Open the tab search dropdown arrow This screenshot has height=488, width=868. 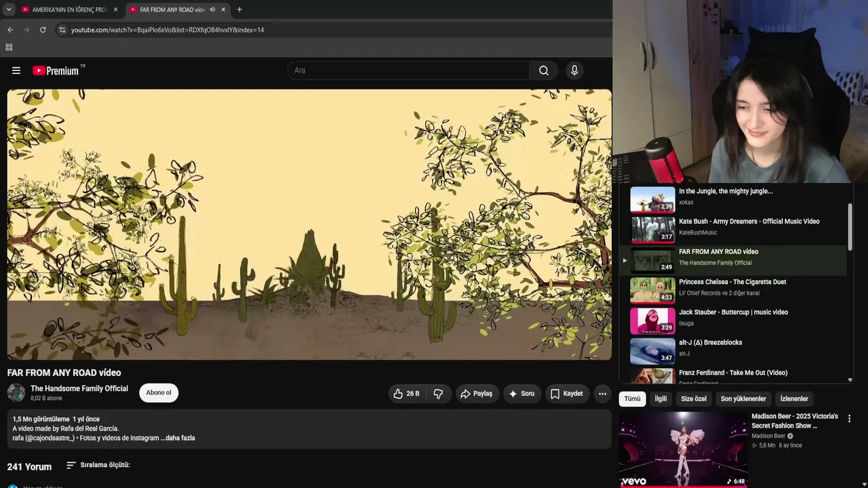click(x=9, y=9)
